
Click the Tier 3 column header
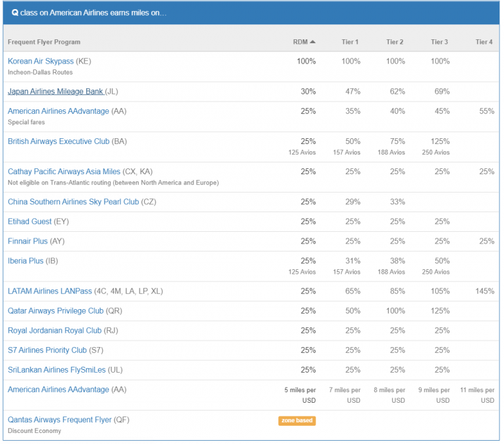439,42
